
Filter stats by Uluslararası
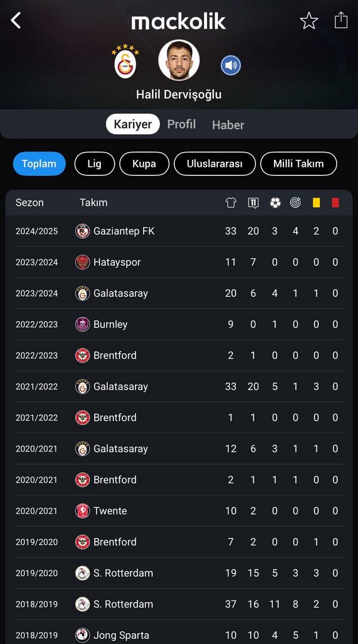pyautogui.click(x=215, y=164)
